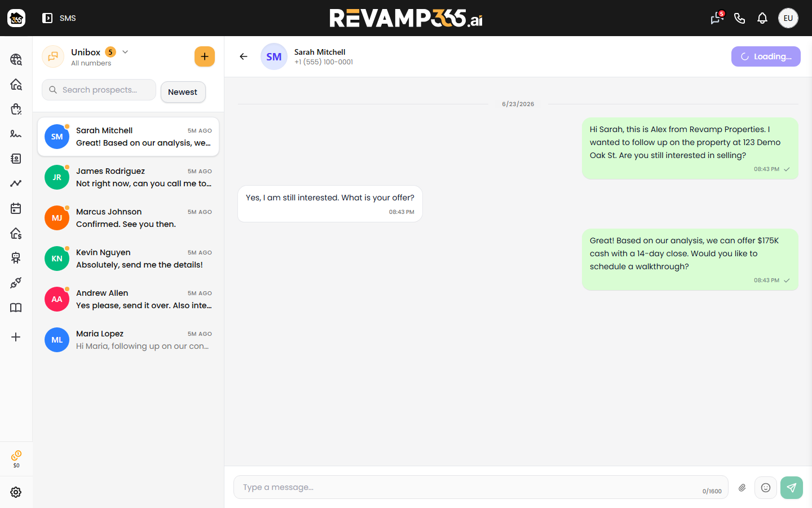This screenshot has height=508, width=812.
Task: Expand the Unibox numbers dropdown chevron
Action: pos(125,52)
